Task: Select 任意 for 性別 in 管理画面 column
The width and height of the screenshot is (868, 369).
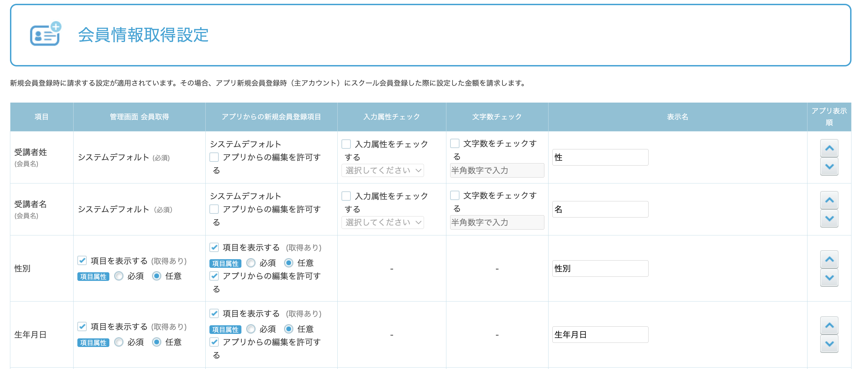Action: tap(157, 276)
